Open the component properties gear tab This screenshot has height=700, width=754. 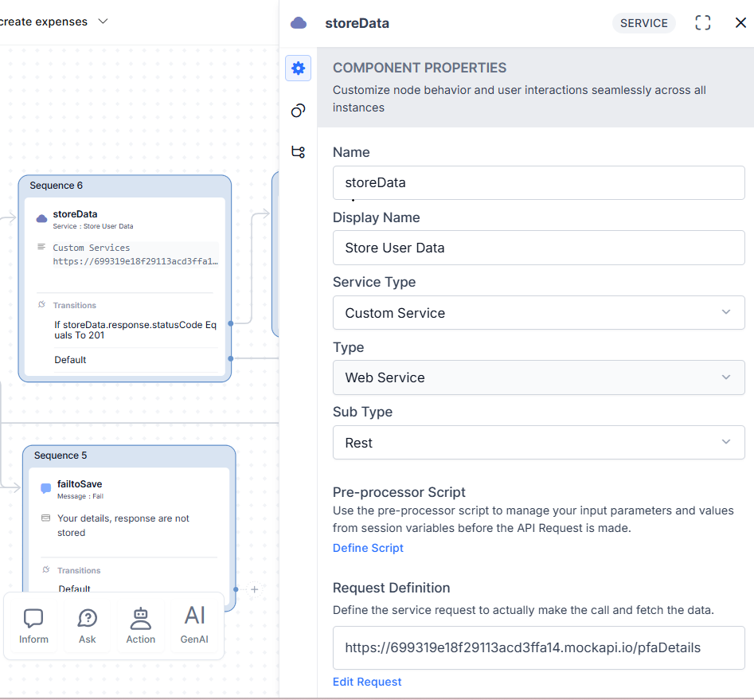[298, 68]
